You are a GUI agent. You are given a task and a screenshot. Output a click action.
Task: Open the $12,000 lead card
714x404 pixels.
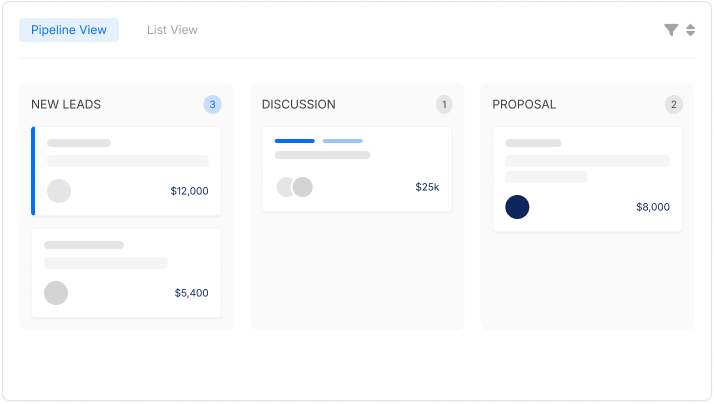coord(126,171)
